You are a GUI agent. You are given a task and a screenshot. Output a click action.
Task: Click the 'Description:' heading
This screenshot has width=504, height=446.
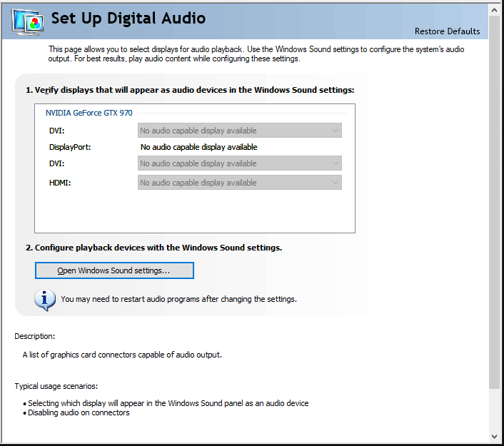[35, 336]
